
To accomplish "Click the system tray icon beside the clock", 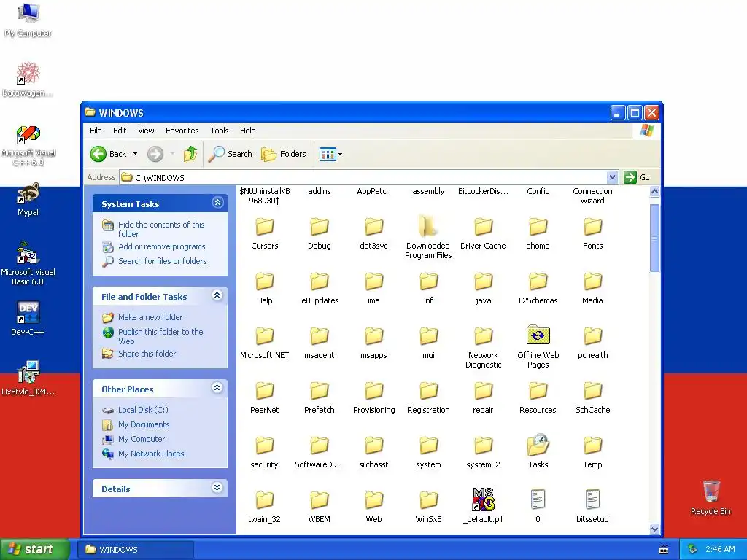I will (x=693, y=549).
